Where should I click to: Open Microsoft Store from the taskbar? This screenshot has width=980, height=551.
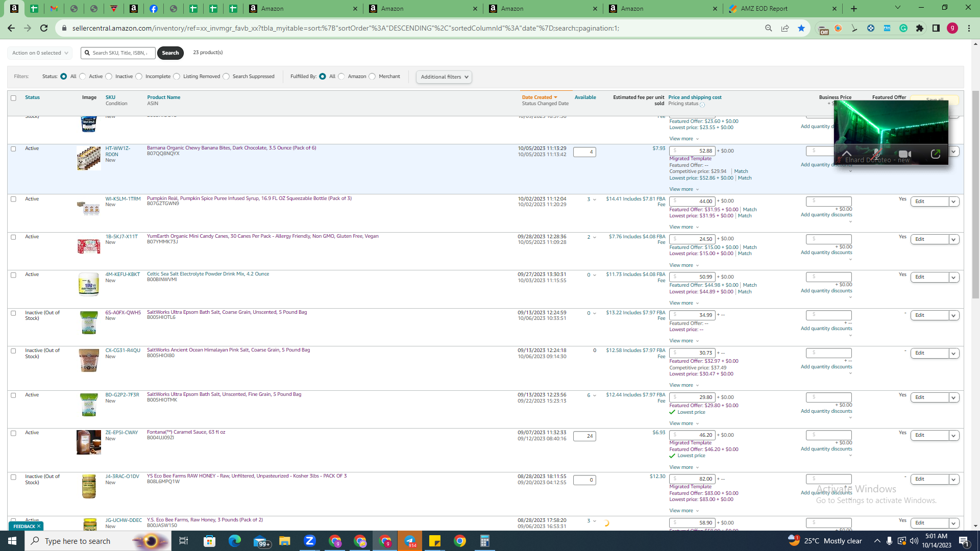[x=210, y=541]
